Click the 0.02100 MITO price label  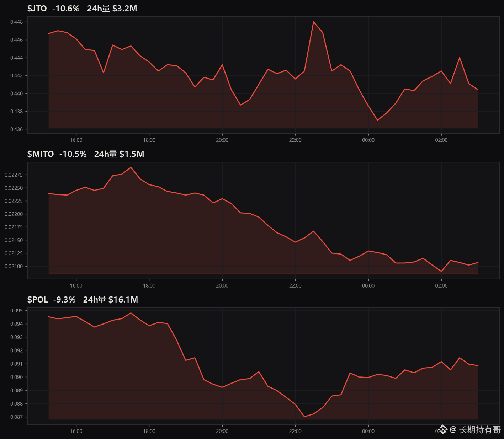coord(14,266)
